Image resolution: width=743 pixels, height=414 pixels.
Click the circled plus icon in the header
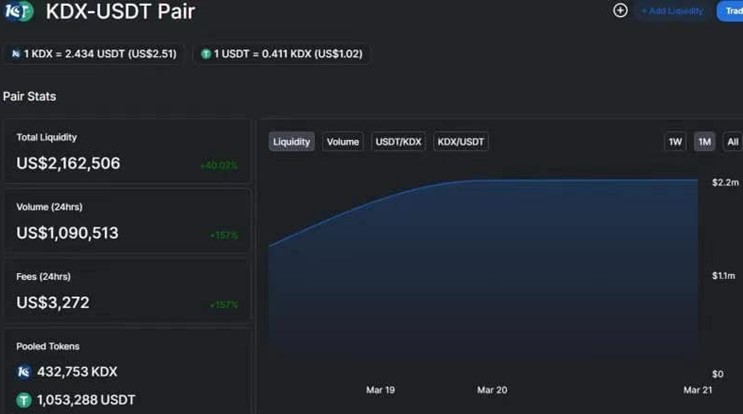pos(620,10)
